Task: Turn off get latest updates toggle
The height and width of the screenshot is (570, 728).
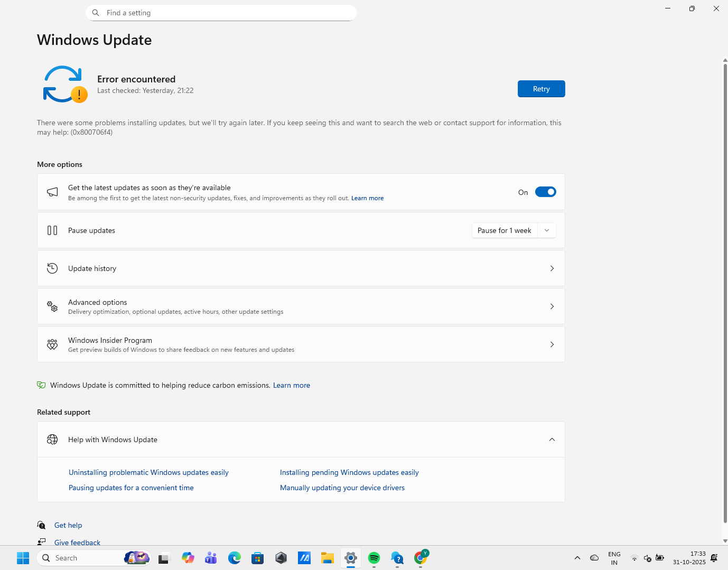Action: pyautogui.click(x=546, y=192)
